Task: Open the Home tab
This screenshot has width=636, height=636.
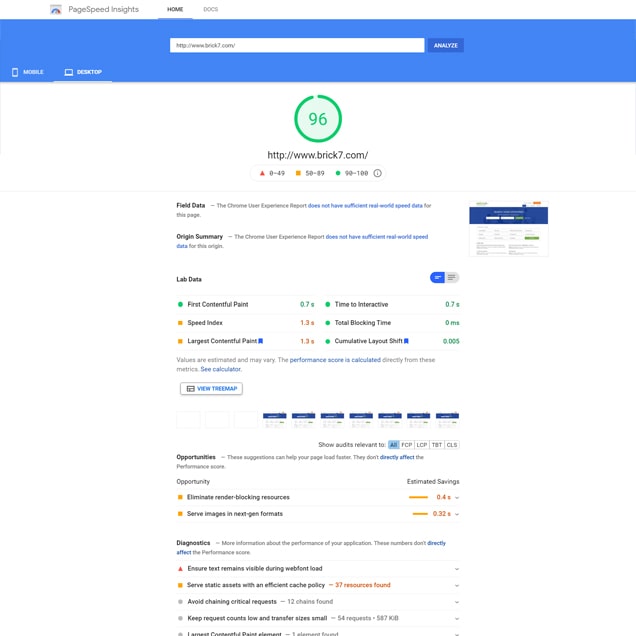Action: [x=175, y=9]
